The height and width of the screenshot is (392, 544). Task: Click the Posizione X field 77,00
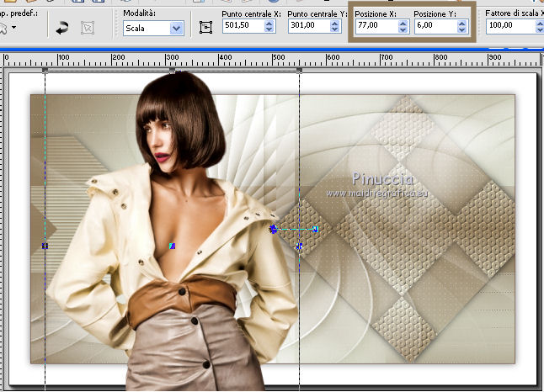tap(376, 25)
